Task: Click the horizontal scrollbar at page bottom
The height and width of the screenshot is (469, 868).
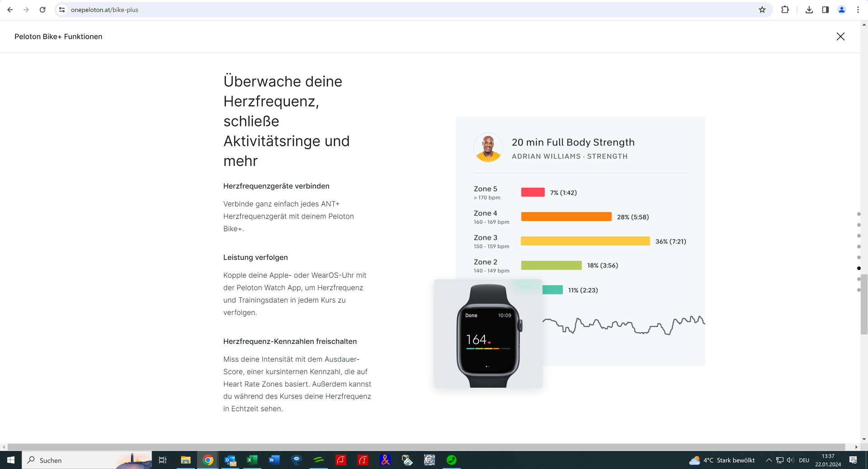Action: coord(426,447)
